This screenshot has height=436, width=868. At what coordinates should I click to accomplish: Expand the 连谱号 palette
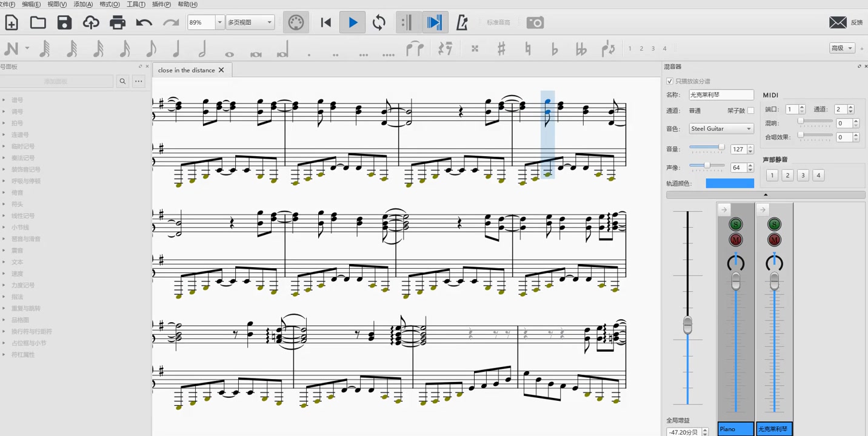pos(20,135)
